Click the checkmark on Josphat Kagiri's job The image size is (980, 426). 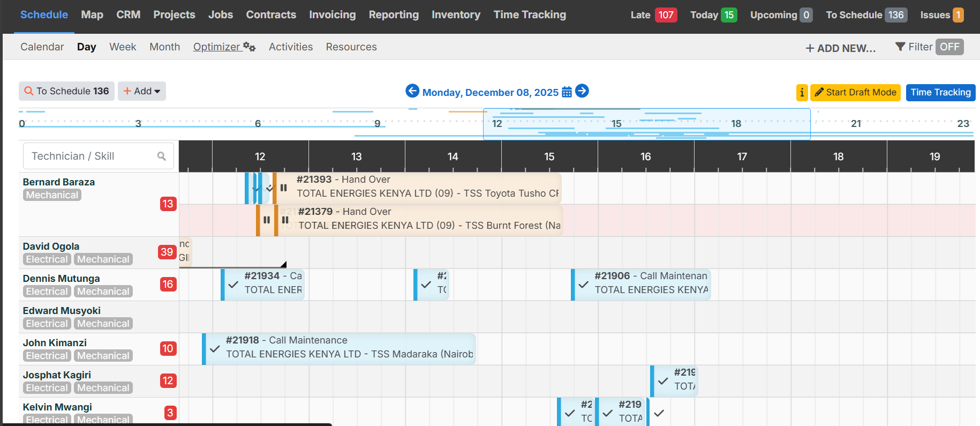coord(663,381)
